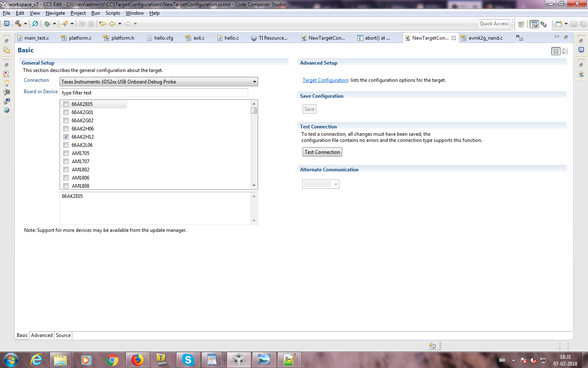Screen dimensions: 588x368
Task: Click the yellow Back navigation arrow
Action: coord(112,24)
